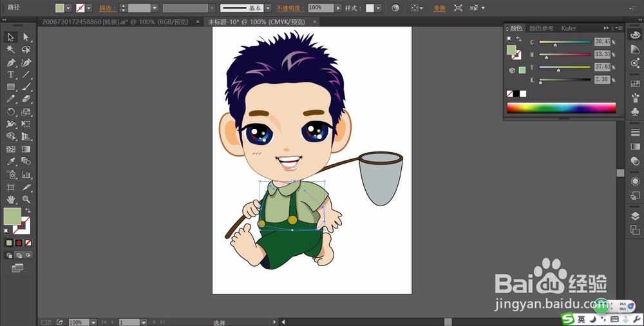Open the stroke color dropdown in control bar
Screen dimensions: 644x326
89,8
